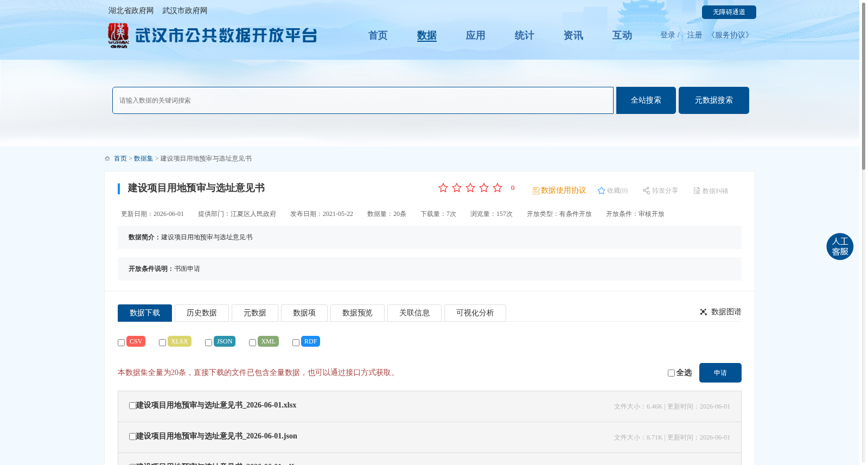Click the 数据使用协议 document icon
Screen dimensions: 868x465
tap(536, 190)
